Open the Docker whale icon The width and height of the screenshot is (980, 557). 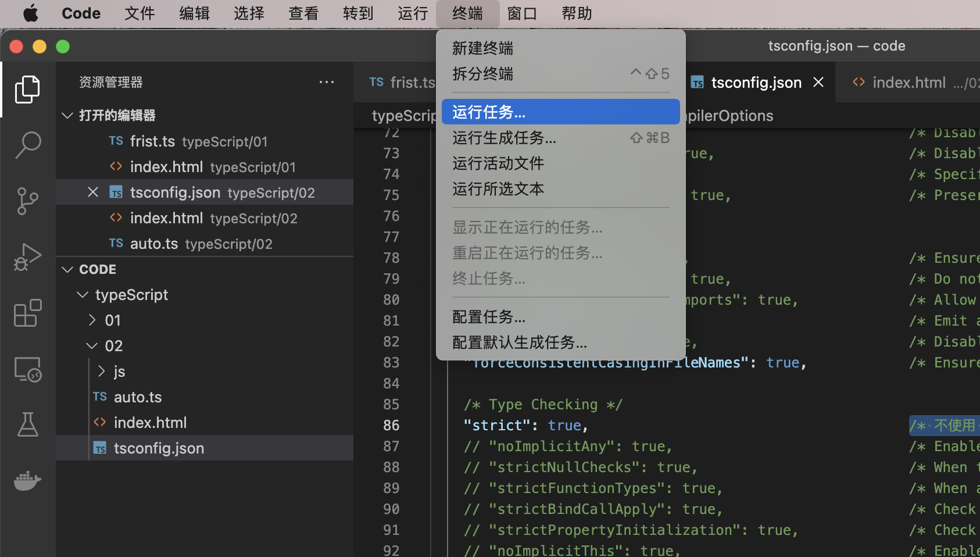point(27,481)
